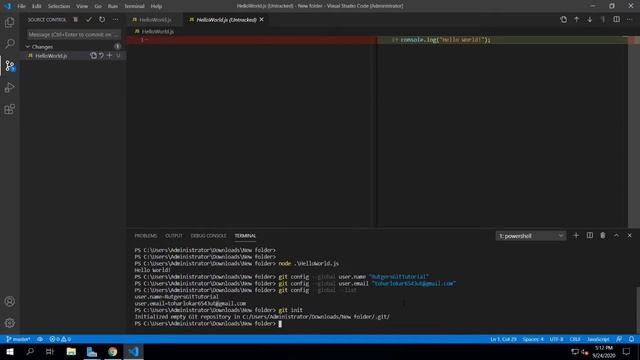Close the HelloWorld.js (Untracked) tab
Screen dimensions: 640x360
tap(262, 20)
